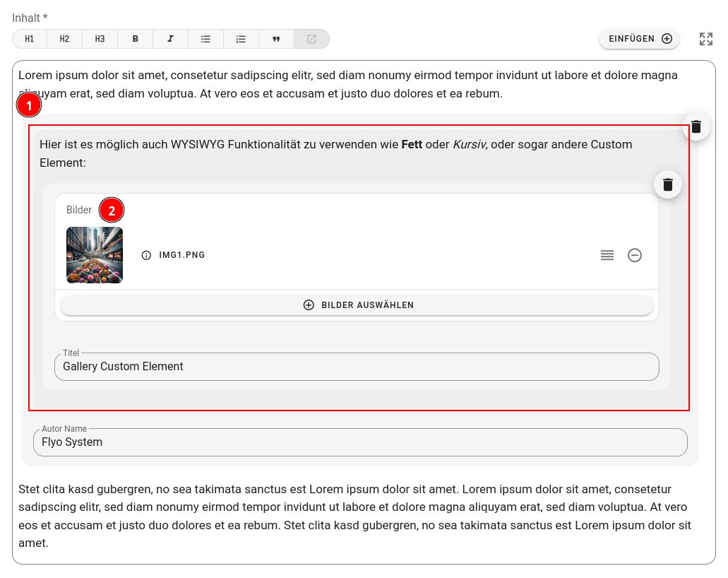The height and width of the screenshot is (578, 728).
Task: Open the EINFÜGEN insert menu
Action: tap(639, 39)
